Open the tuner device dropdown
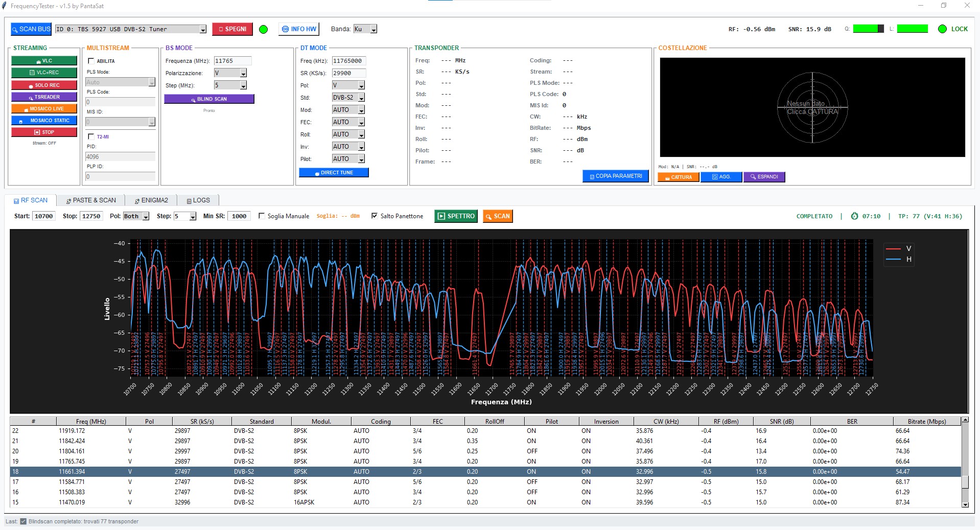Screen dimensions: 980x530 coord(203,30)
